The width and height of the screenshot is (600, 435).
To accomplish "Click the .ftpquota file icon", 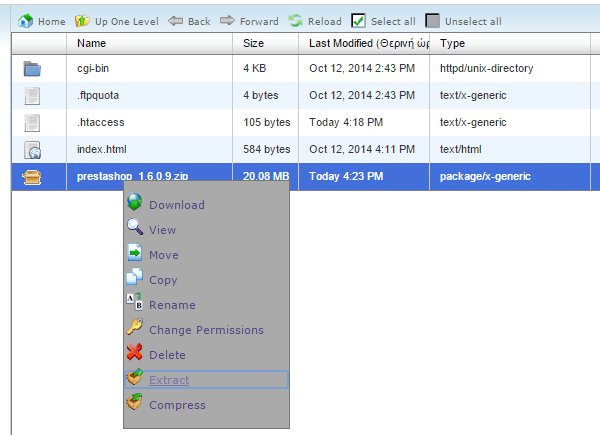I will click(x=32, y=96).
